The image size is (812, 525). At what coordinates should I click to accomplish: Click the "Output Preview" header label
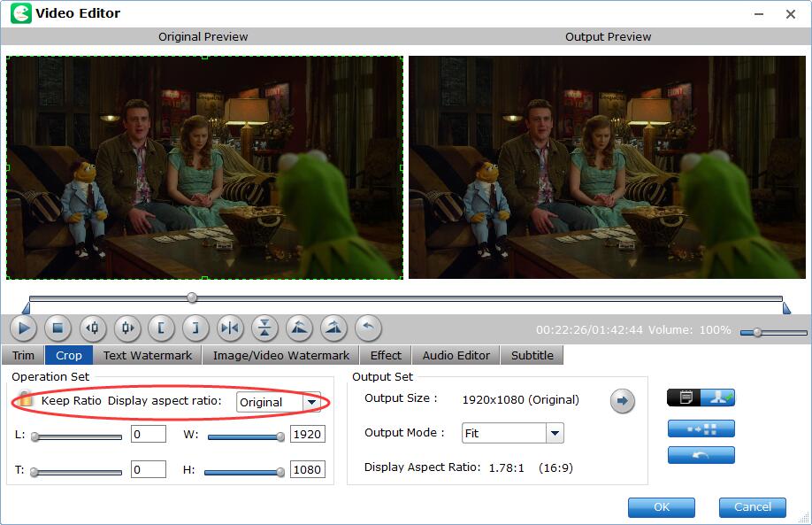pos(608,37)
